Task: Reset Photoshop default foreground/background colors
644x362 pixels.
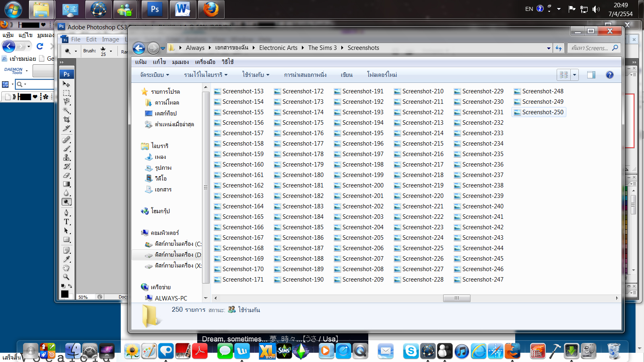Action: [63, 286]
